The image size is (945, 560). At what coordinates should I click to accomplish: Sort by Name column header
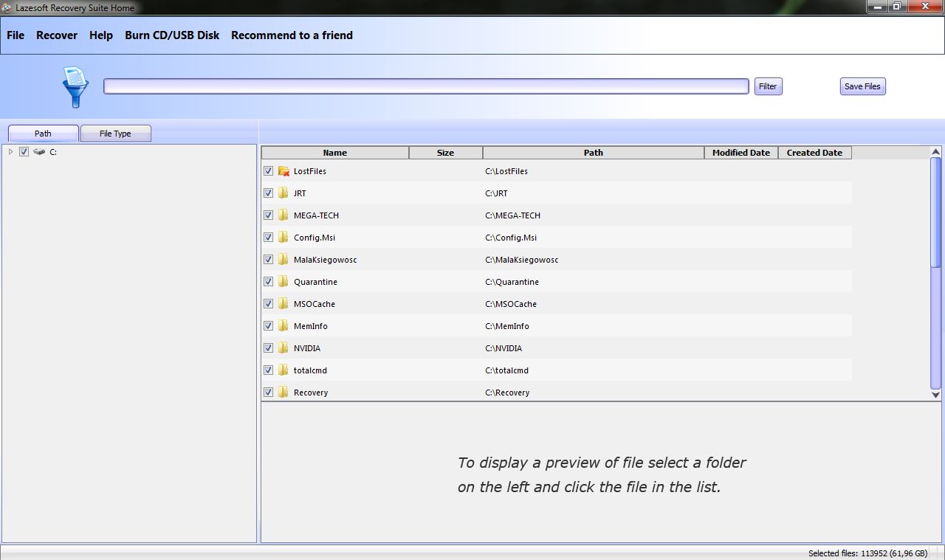335,153
